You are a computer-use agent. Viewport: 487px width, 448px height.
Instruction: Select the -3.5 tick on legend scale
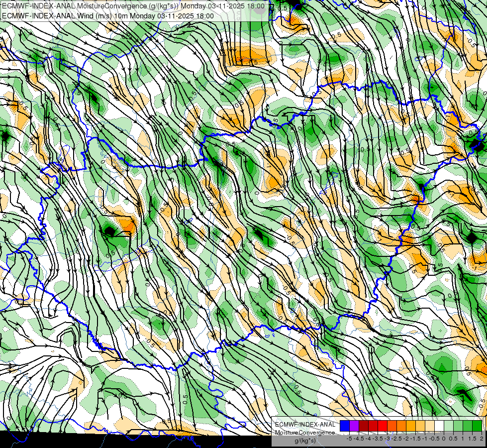[378, 439]
